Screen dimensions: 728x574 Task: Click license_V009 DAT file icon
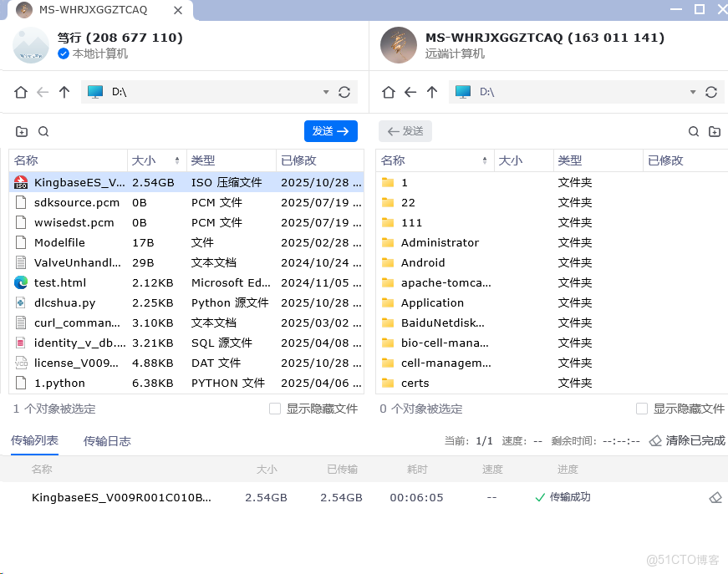tap(21, 363)
